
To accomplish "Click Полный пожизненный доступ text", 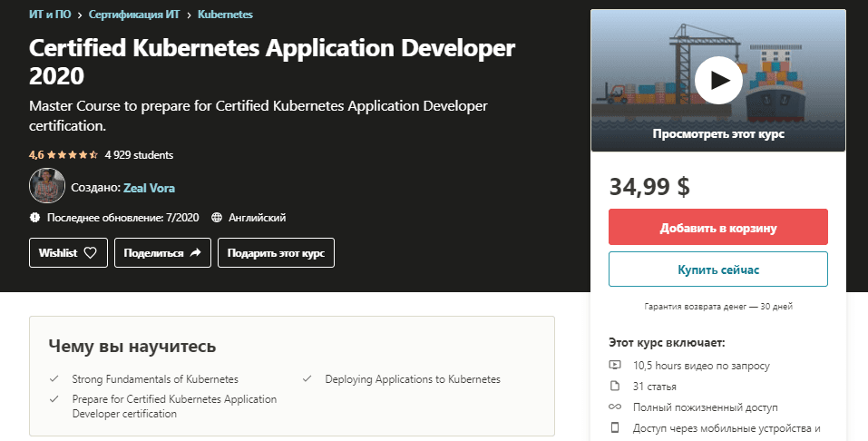I will coord(706,407).
